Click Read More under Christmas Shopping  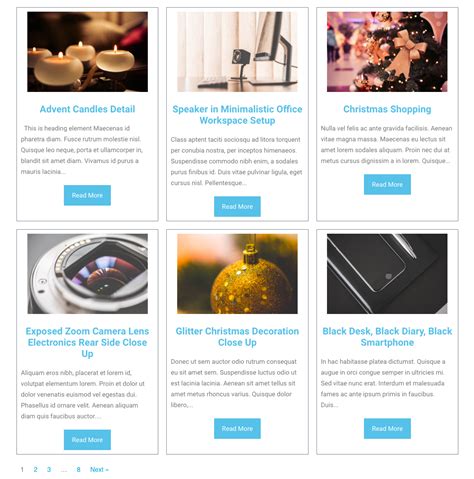pyautogui.click(x=387, y=184)
